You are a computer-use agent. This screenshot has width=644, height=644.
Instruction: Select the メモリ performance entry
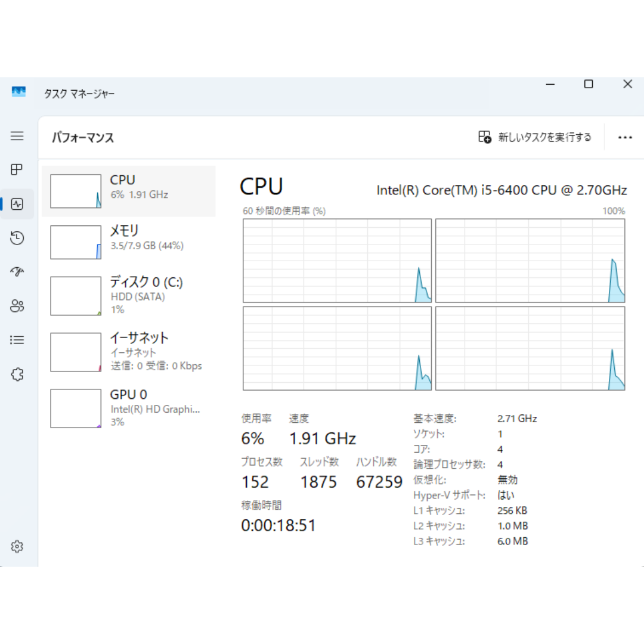click(x=129, y=242)
